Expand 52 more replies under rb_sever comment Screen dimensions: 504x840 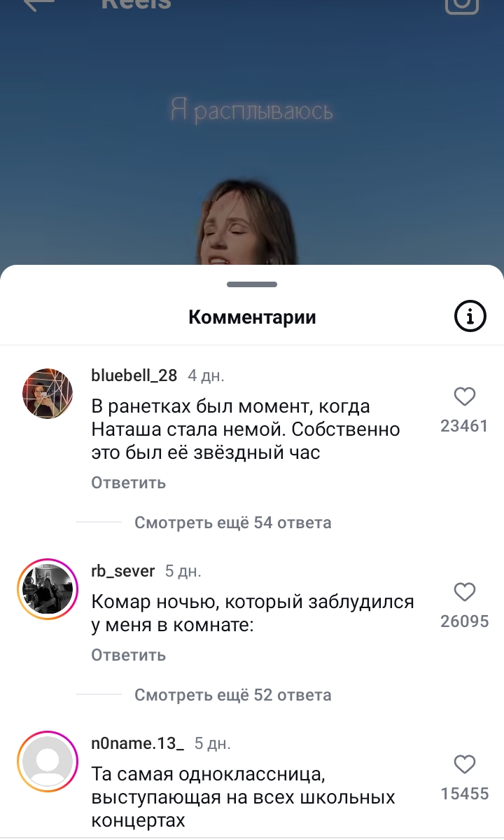[x=232, y=695]
